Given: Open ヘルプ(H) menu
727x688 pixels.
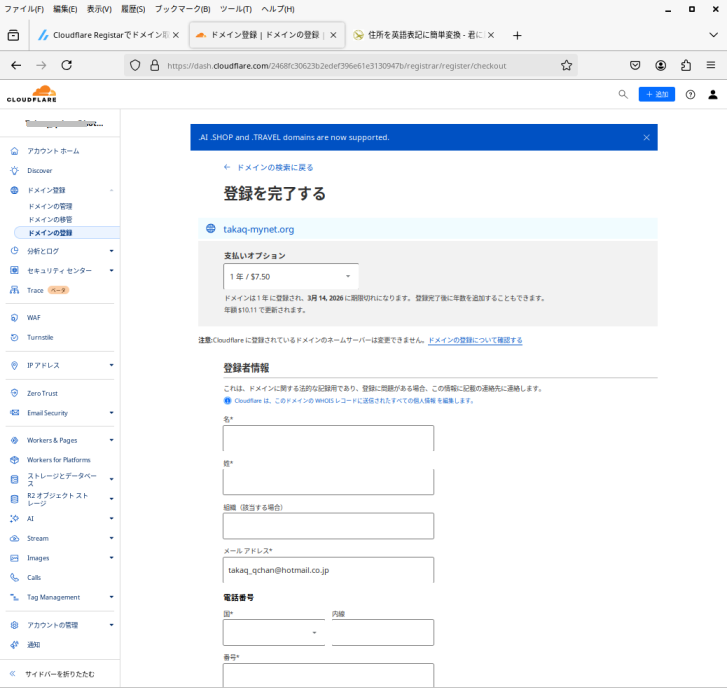Looking at the screenshot, I should click(x=278, y=9).
